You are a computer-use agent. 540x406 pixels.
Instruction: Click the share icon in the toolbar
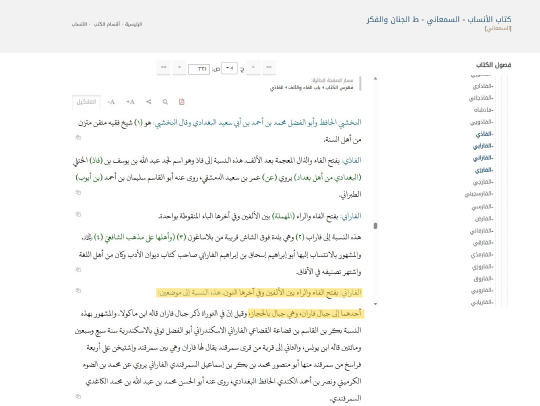pyautogui.click(x=149, y=102)
